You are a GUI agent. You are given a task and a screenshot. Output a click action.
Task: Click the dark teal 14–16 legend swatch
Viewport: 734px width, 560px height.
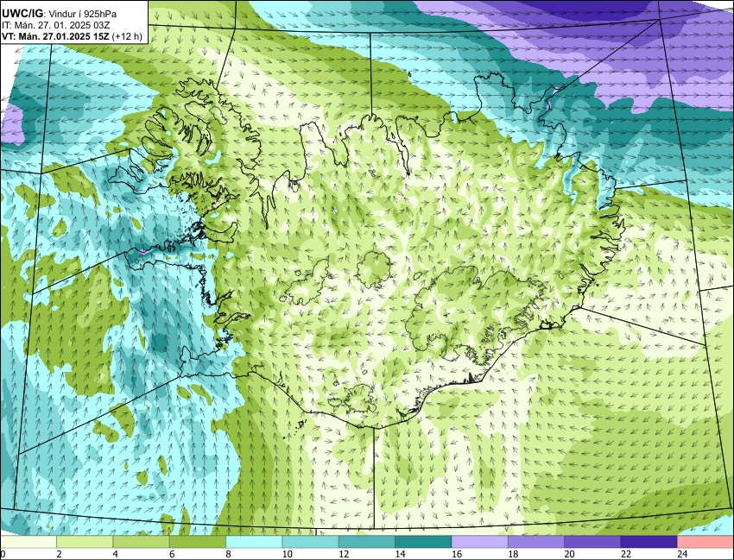423,542
